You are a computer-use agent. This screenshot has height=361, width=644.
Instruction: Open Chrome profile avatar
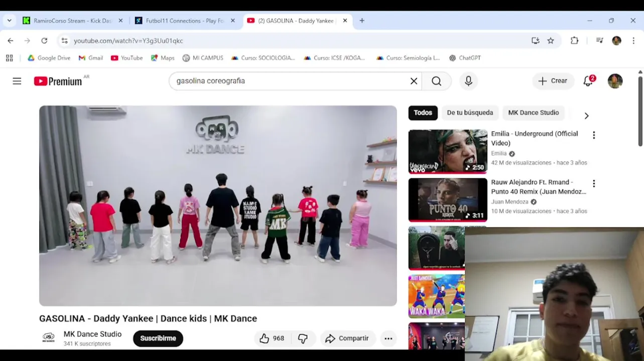point(616,41)
